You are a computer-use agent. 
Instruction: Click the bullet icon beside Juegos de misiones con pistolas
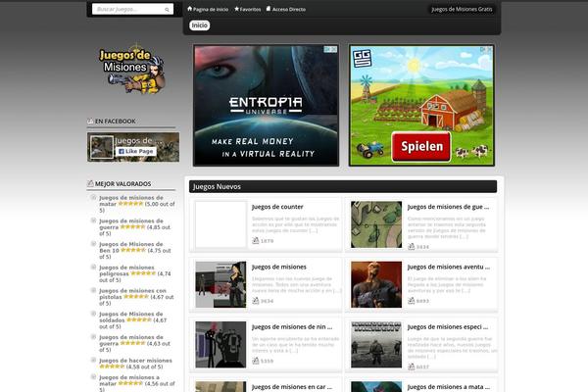pos(93,290)
